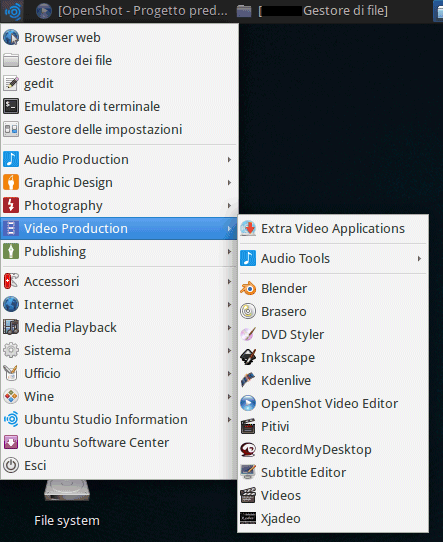Click the OpenShot Video Editor icon
Screen dimensions: 443x542
pos(248,403)
